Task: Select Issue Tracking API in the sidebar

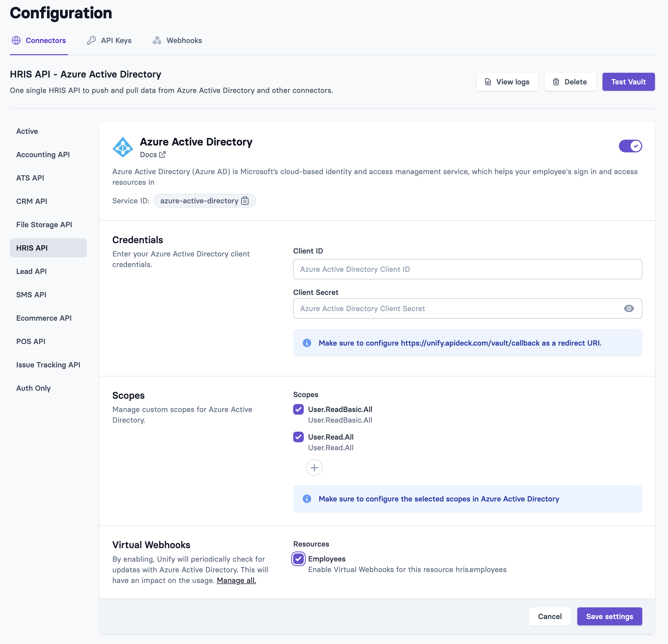Action: tap(48, 365)
